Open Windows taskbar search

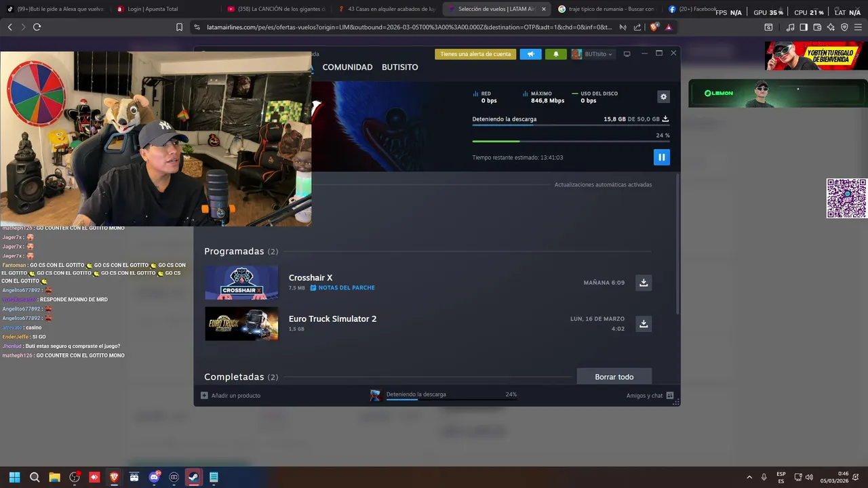(x=35, y=477)
